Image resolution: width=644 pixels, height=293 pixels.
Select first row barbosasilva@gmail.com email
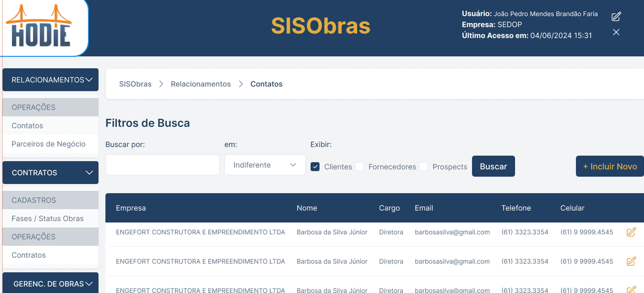452,232
